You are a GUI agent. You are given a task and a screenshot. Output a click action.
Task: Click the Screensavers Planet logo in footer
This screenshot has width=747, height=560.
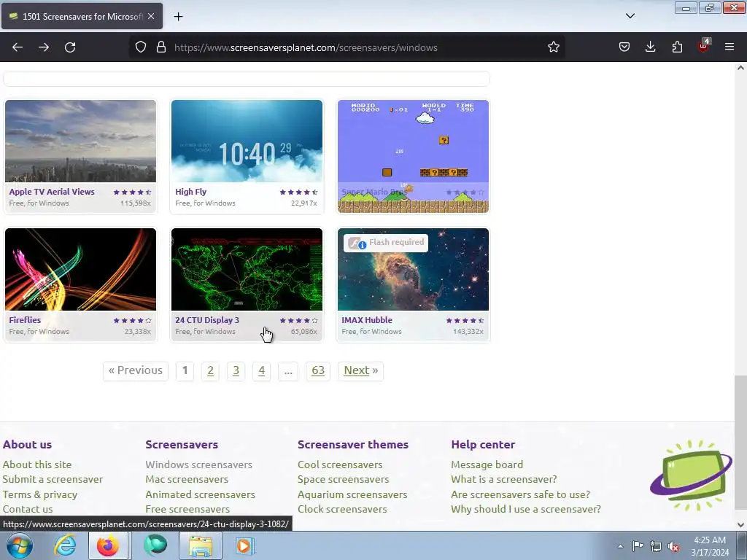coord(692,475)
